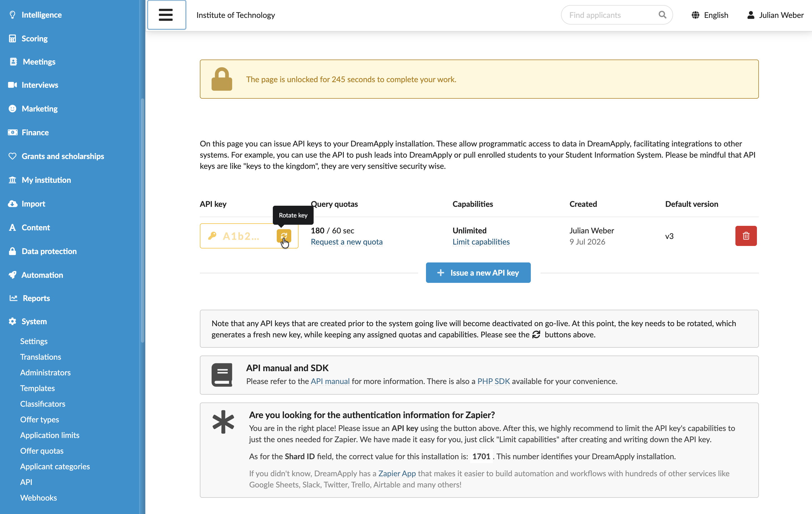This screenshot has width=812, height=514.
Task: Click the globe language icon
Action: pyautogui.click(x=695, y=15)
